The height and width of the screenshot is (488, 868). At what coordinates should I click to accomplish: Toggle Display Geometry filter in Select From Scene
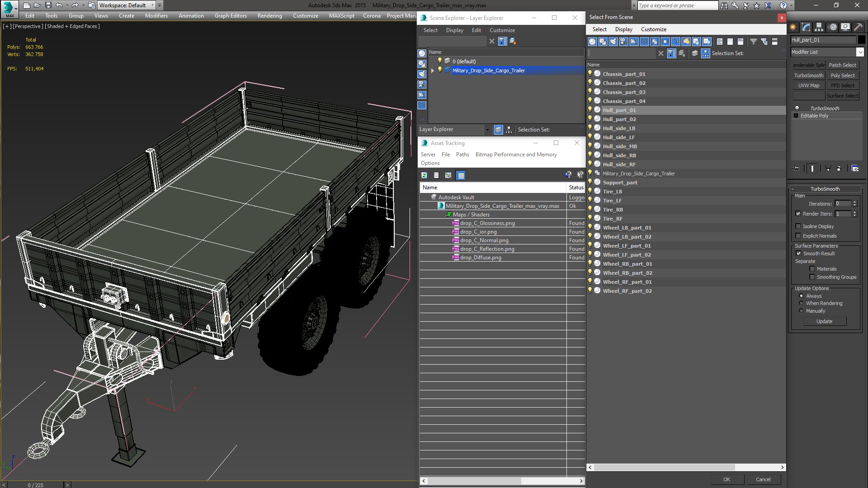coord(592,42)
